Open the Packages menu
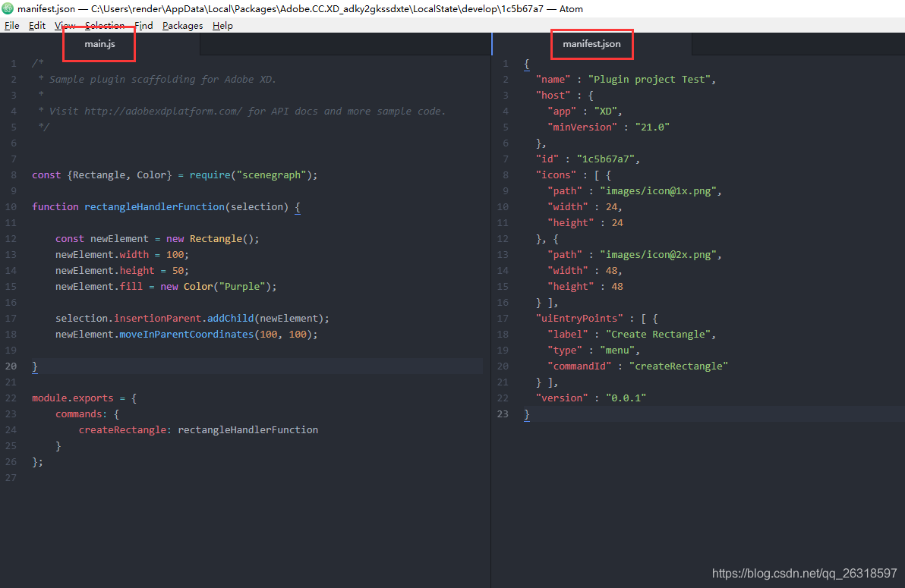Screen dimensions: 905x588 (x=182, y=25)
